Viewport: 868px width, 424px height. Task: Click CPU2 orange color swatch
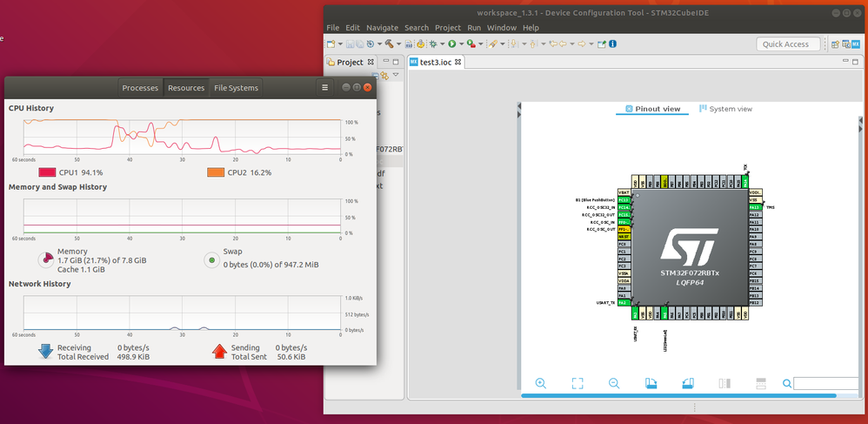coord(216,172)
